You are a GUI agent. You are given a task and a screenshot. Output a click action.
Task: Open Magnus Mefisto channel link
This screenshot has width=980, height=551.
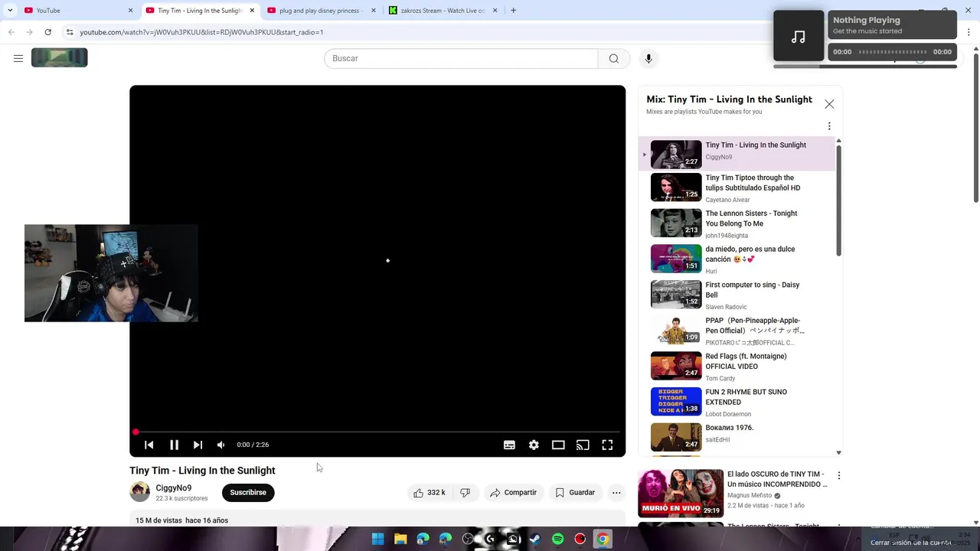tap(750, 495)
